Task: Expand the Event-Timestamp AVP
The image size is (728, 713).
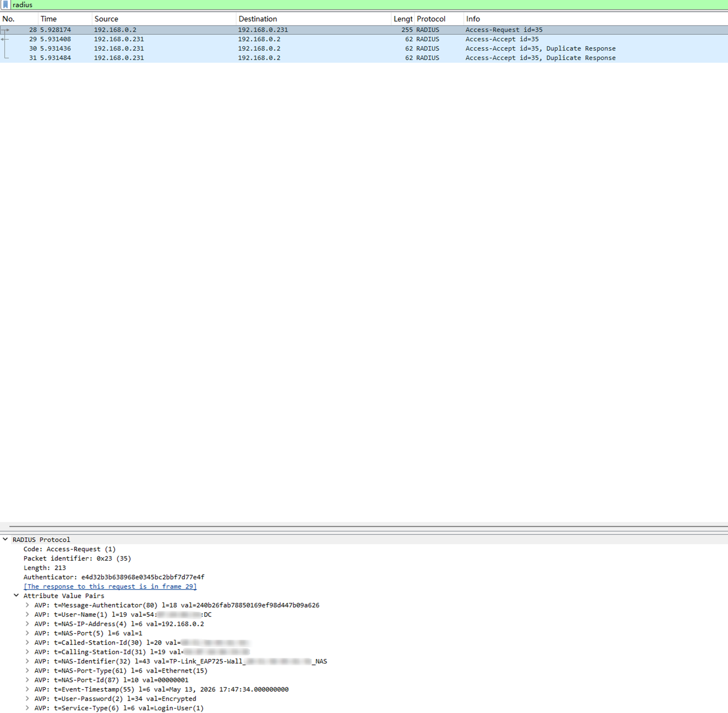Action: [27, 689]
